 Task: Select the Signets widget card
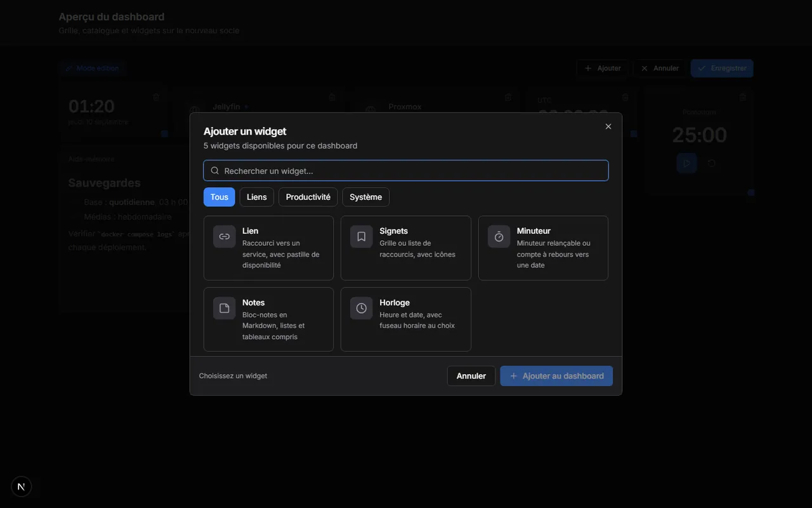pos(406,248)
